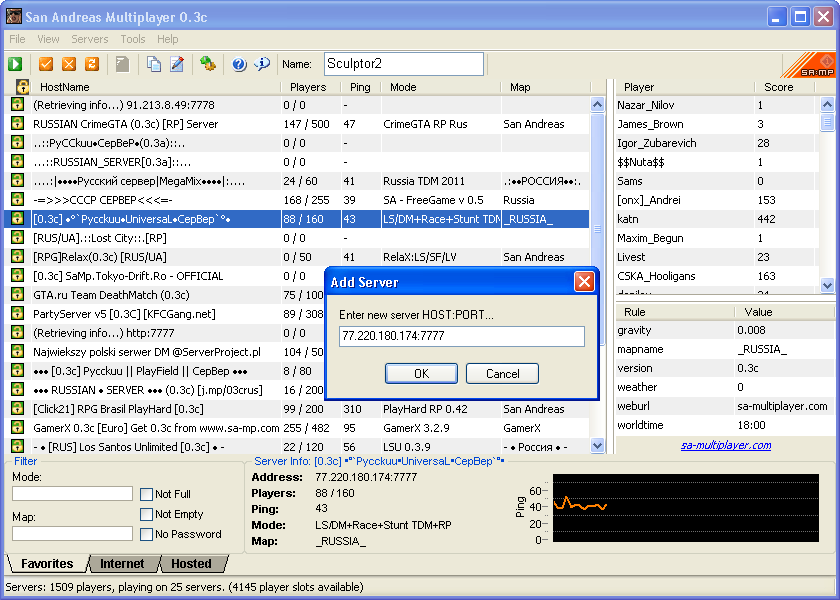The image size is (840, 600).
Task: Click the lock icon beside Najwiekszy polski serwer
Action: (17, 352)
